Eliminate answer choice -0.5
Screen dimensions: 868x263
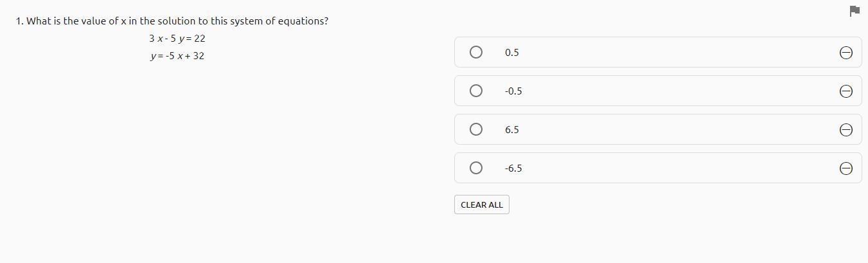(846, 91)
